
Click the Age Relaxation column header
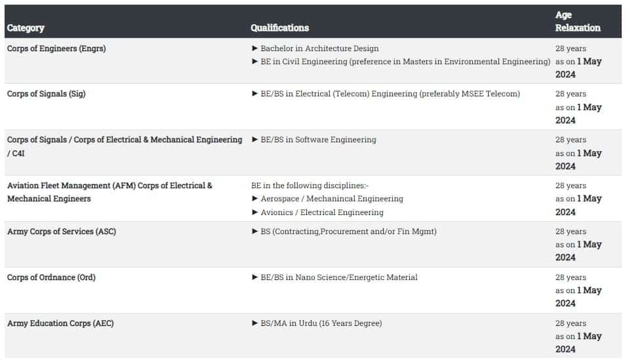click(578, 21)
